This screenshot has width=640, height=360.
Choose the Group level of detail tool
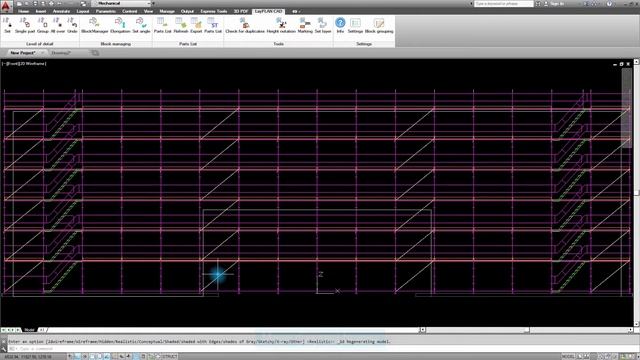43,25
